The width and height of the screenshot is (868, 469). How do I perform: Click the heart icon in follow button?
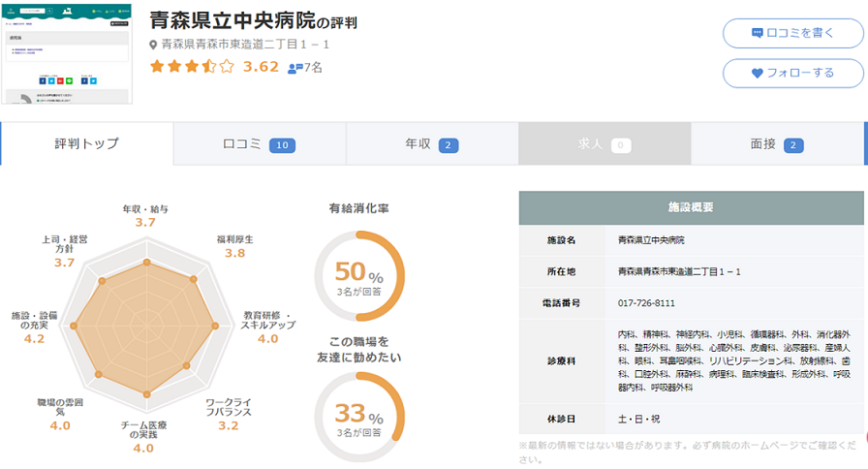[x=758, y=73]
